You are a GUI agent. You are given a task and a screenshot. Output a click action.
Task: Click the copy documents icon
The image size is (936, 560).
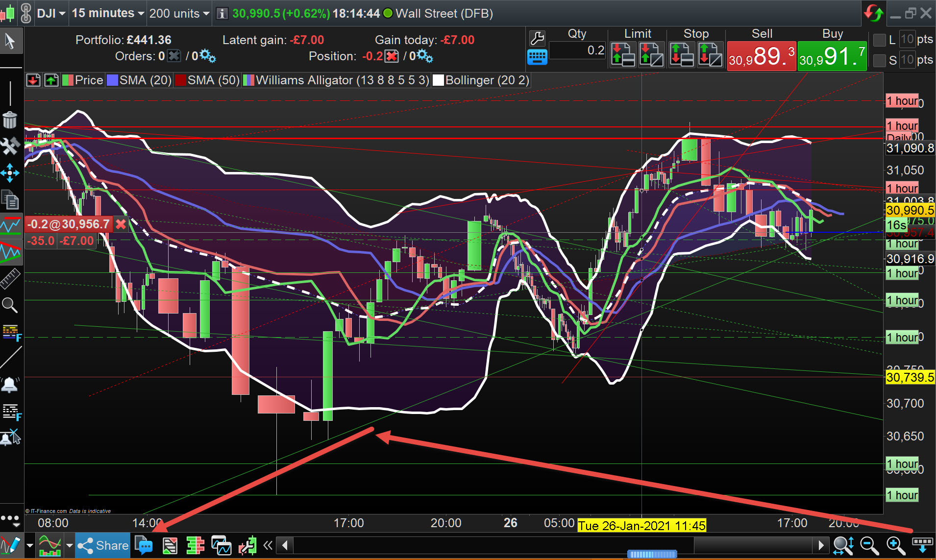point(10,199)
